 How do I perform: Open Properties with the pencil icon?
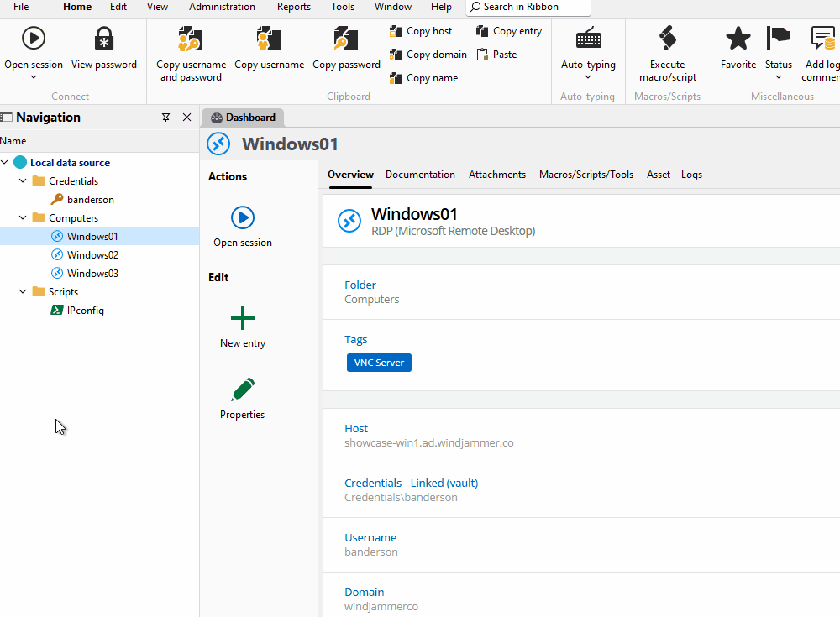(242, 390)
